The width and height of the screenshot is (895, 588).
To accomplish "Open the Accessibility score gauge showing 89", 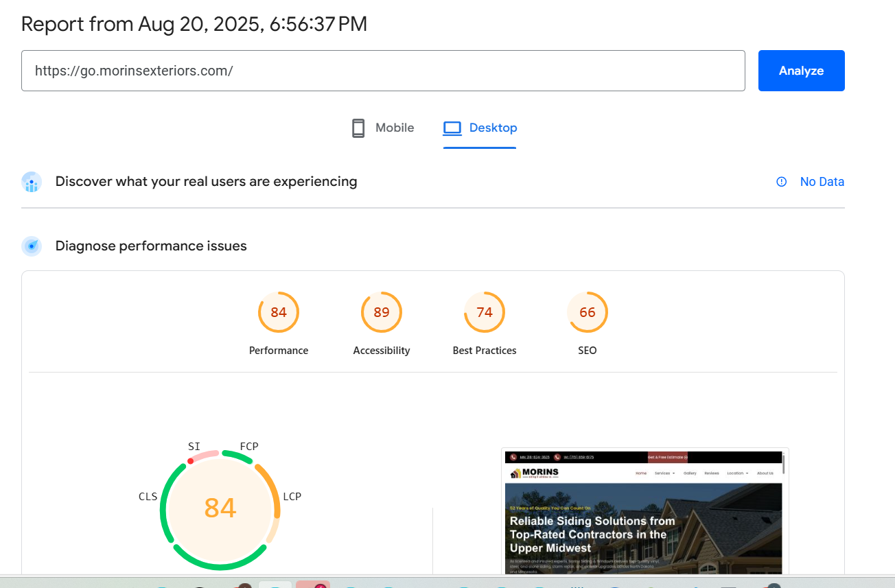I will [x=381, y=313].
